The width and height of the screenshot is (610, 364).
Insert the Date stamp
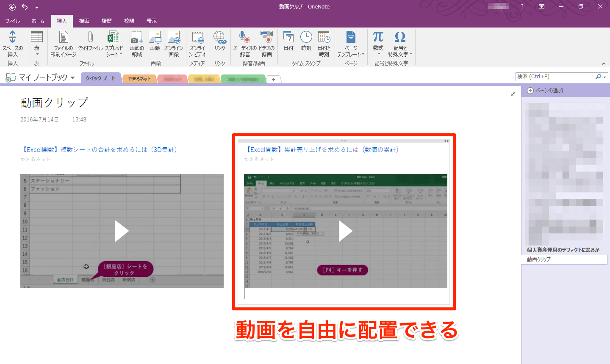288,37
